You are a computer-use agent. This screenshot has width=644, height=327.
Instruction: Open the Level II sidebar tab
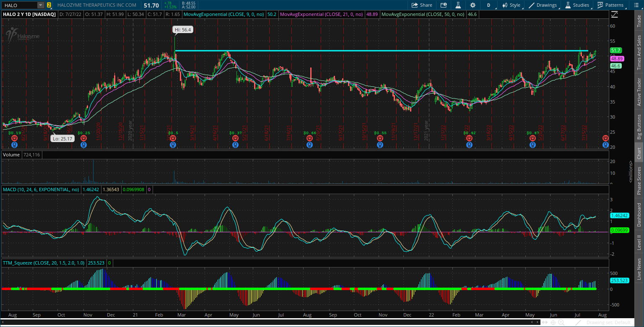pyautogui.click(x=639, y=242)
